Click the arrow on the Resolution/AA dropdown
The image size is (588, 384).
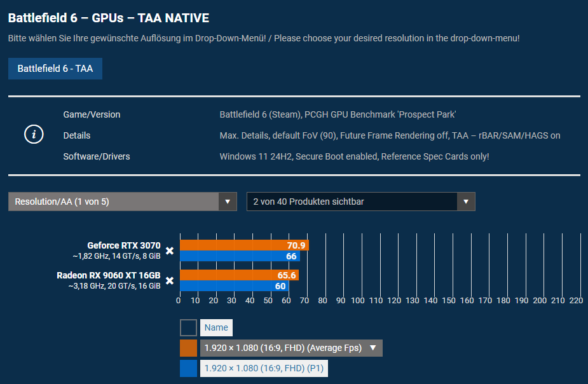tap(228, 202)
